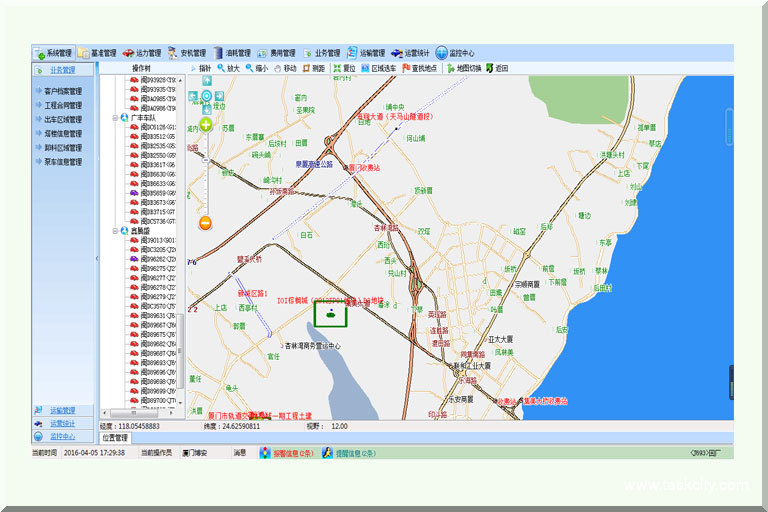This screenshot has width=768, height=512.
Task: Open 客户档案管理 in the sidebar
Action: (63, 91)
